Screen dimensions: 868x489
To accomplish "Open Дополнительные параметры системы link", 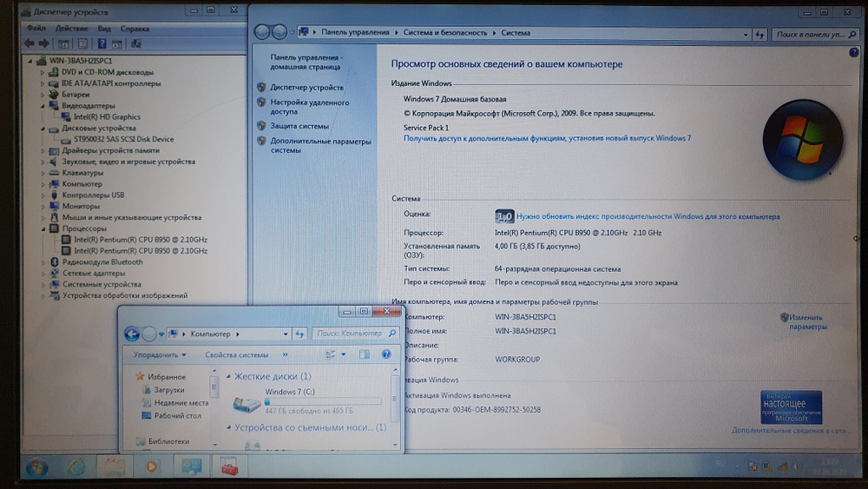I will (x=320, y=145).
